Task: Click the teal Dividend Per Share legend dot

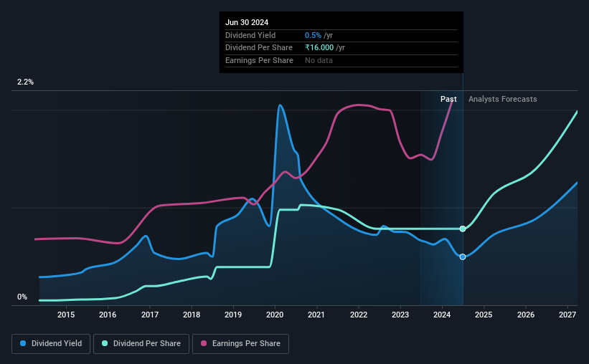Action: tap(105, 343)
